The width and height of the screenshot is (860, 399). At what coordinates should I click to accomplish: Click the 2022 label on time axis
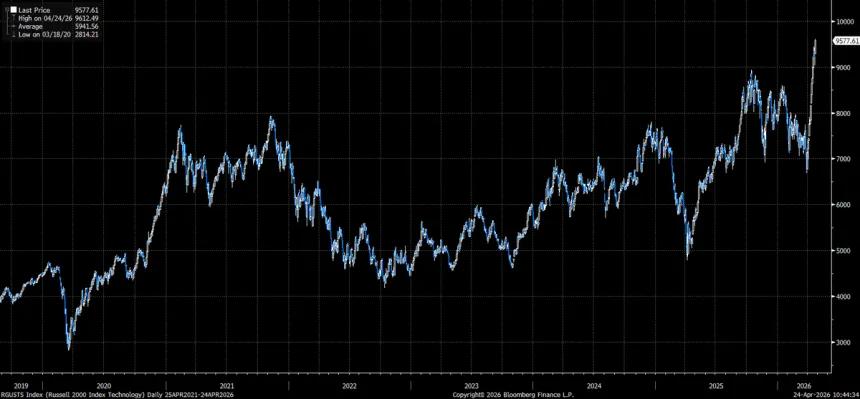point(349,386)
